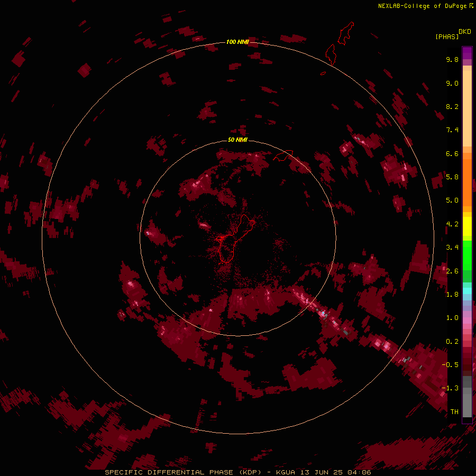Click the Guam island outline at radar center
Viewport: 476px width, 476px height.
tap(234, 239)
